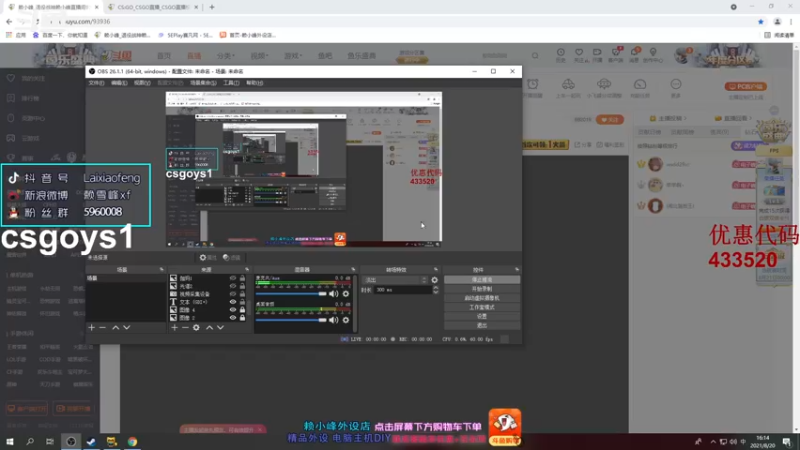
Task: Go back with the browser back arrow
Action: [x=9, y=21]
